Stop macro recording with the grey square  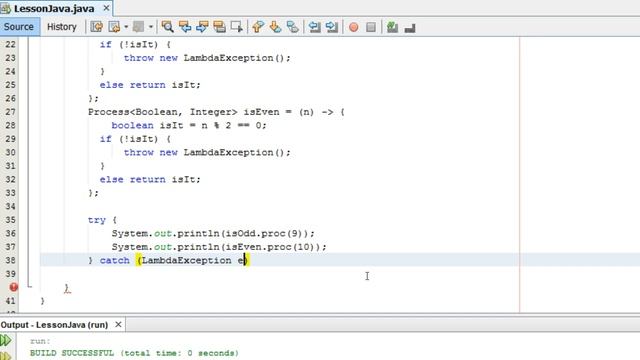click(371, 27)
